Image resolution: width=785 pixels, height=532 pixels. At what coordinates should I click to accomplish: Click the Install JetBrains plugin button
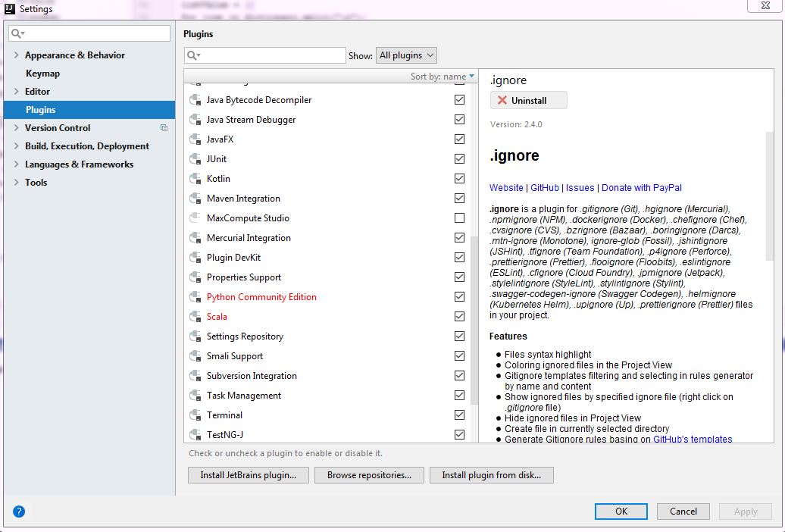249,475
